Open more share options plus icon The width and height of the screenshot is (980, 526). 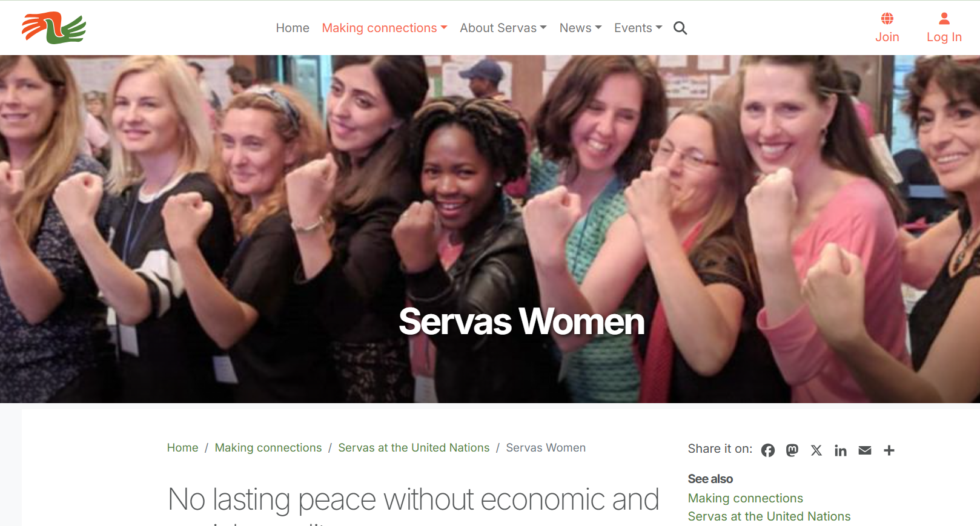click(889, 450)
